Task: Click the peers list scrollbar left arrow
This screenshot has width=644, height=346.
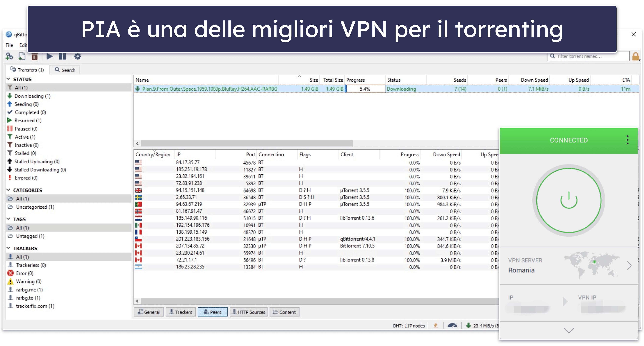Action: pyautogui.click(x=137, y=301)
